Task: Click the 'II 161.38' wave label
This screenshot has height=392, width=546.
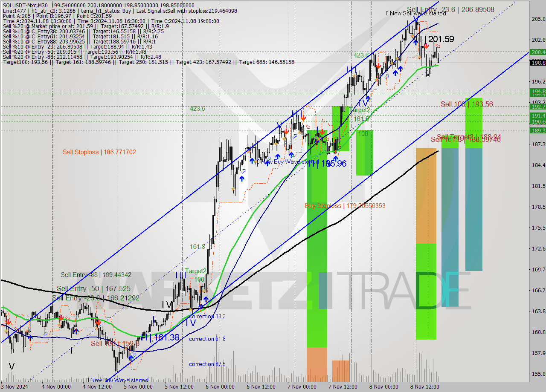Action: coord(160,337)
